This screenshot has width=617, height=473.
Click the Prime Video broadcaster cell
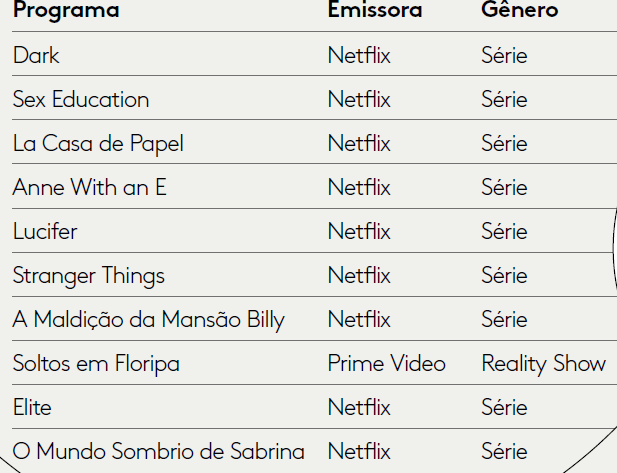click(386, 363)
